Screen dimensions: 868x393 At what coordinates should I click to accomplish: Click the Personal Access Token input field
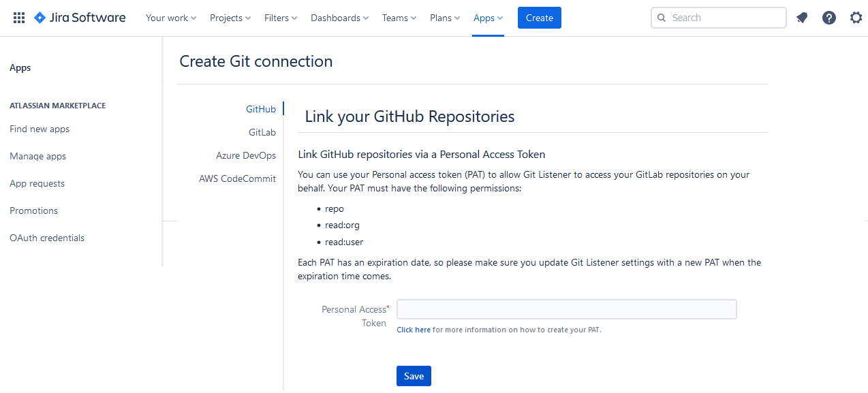click(x=566, y=309)
